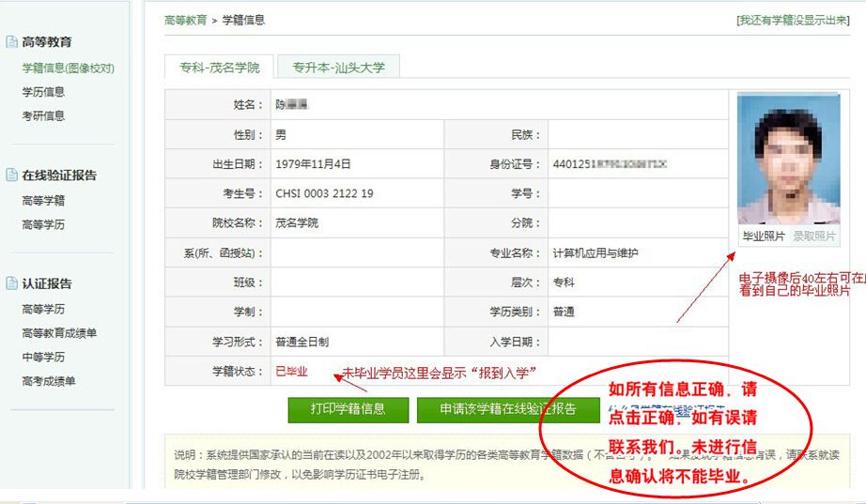The height and width of the screenshot is (504, 866).
Task: Select 高等学籍 under 在线验证报告
Action: coord(43,201)
